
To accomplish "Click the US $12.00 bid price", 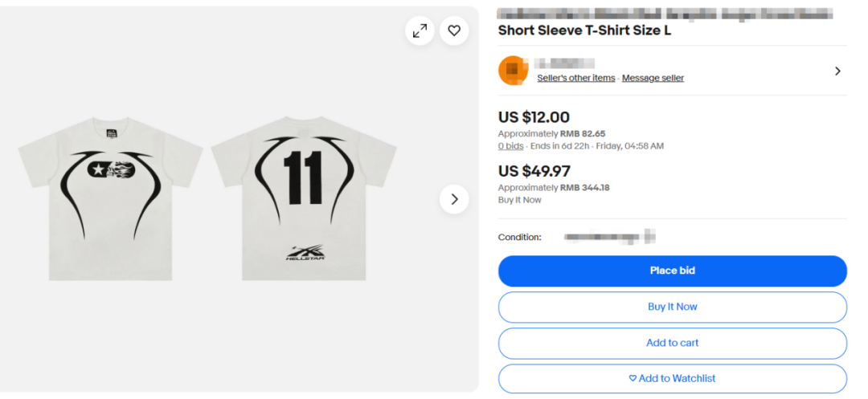I will 534,117.
